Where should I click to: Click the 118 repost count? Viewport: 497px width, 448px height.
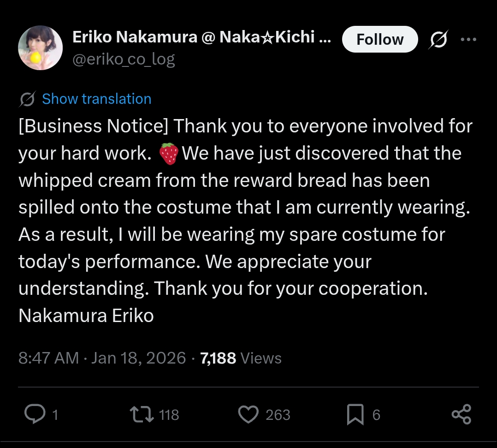pyautogui.click(x=169, y=415)
